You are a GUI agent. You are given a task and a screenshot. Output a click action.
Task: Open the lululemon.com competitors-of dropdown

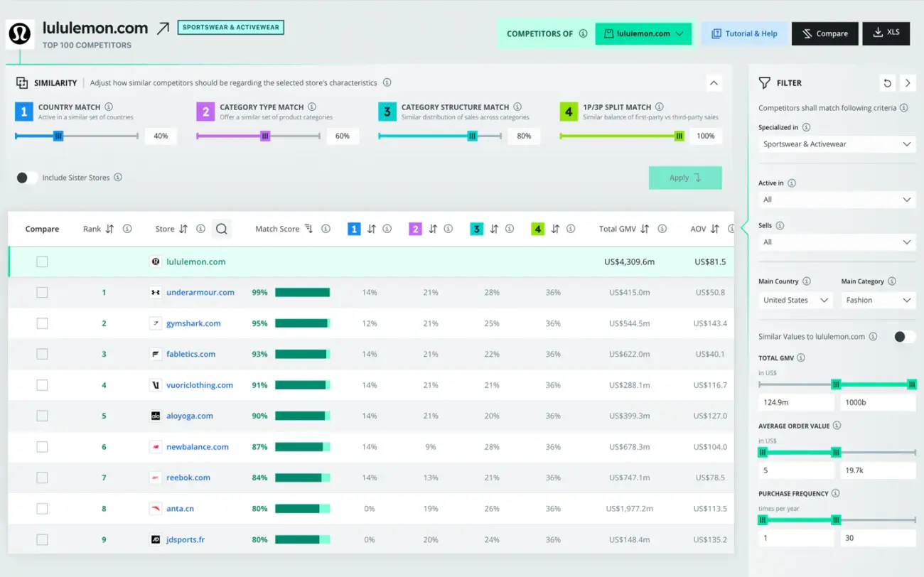point(643,33)
